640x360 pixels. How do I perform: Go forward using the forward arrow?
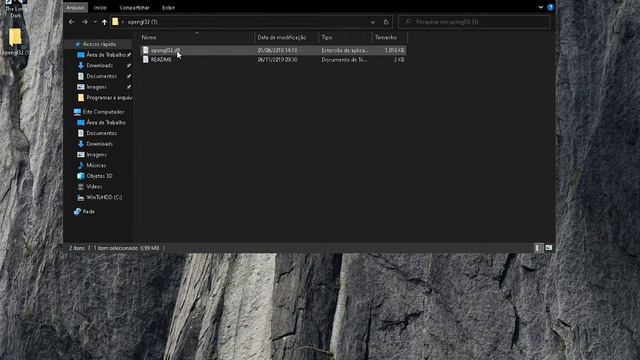[x=84, y=22]
